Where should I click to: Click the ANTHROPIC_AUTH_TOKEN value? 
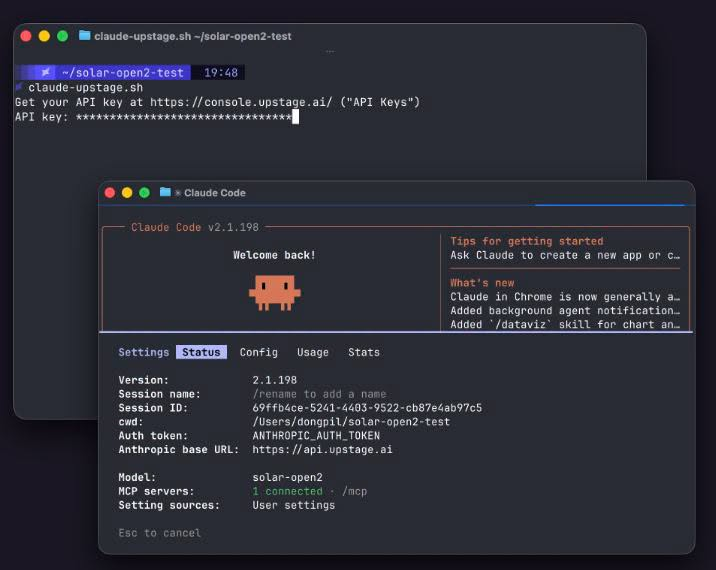pos(316,436)
